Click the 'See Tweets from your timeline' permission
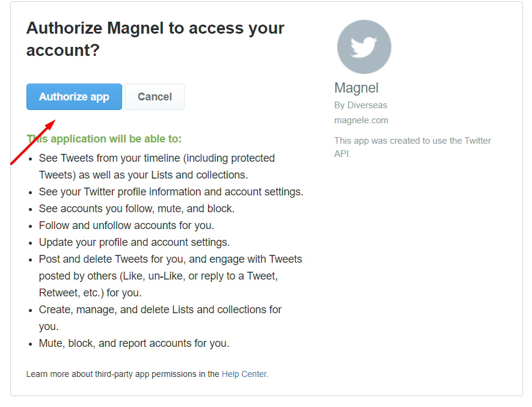 (x=157, y=167)
